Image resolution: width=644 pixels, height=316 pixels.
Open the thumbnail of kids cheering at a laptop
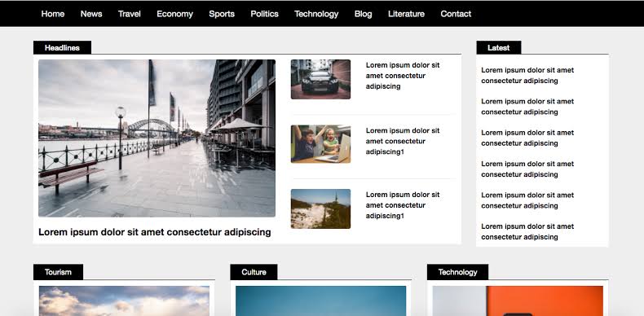[x=320, y=144]
